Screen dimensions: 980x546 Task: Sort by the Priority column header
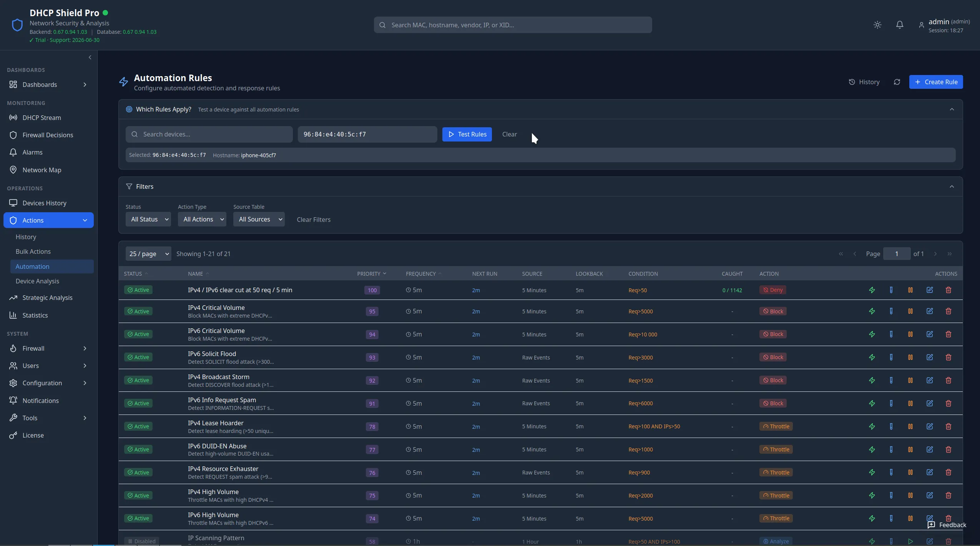tap(372, 274)
